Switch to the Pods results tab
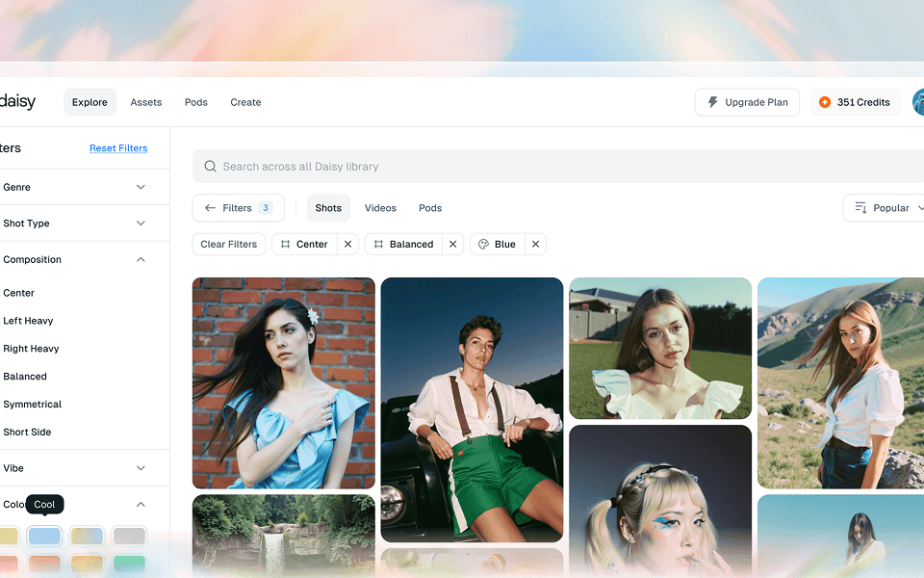Image resolution: width=924 pixels, height=578 pixels. click(x=430, y=208)
